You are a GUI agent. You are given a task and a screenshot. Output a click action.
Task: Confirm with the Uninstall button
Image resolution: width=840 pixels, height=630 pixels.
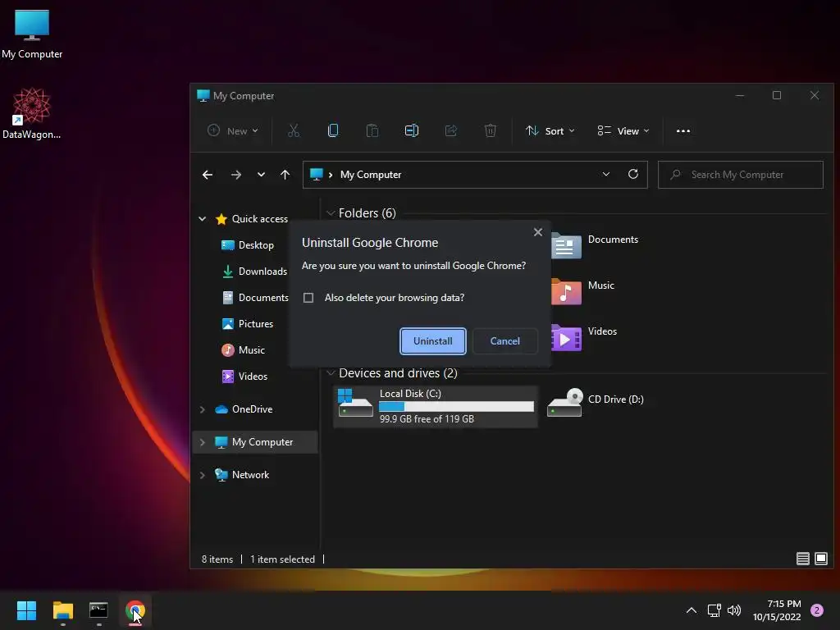(433, 341)
